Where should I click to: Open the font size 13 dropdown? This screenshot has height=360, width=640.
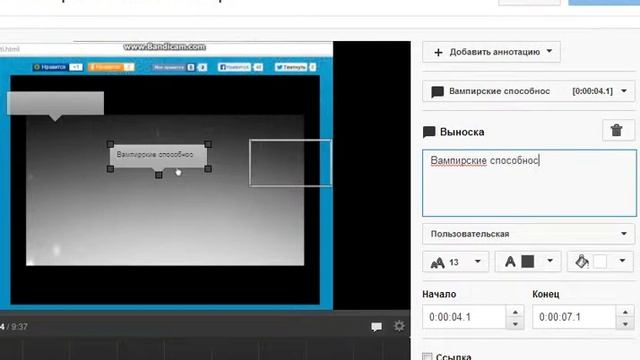[x=456, y=261]
